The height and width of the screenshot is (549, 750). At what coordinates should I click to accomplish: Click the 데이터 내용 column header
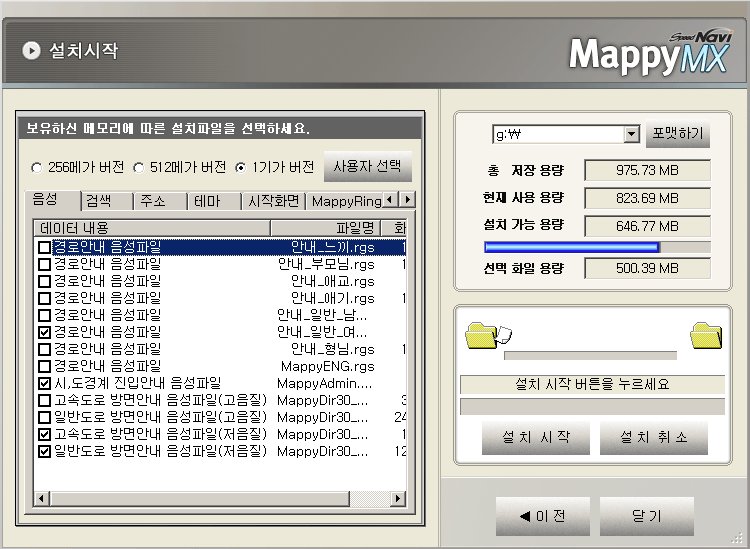152,228
